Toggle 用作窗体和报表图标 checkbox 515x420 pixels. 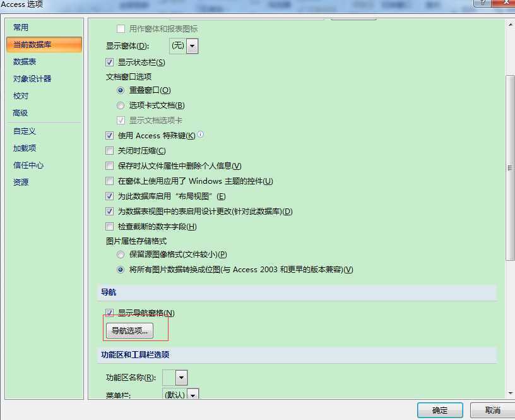121,29
